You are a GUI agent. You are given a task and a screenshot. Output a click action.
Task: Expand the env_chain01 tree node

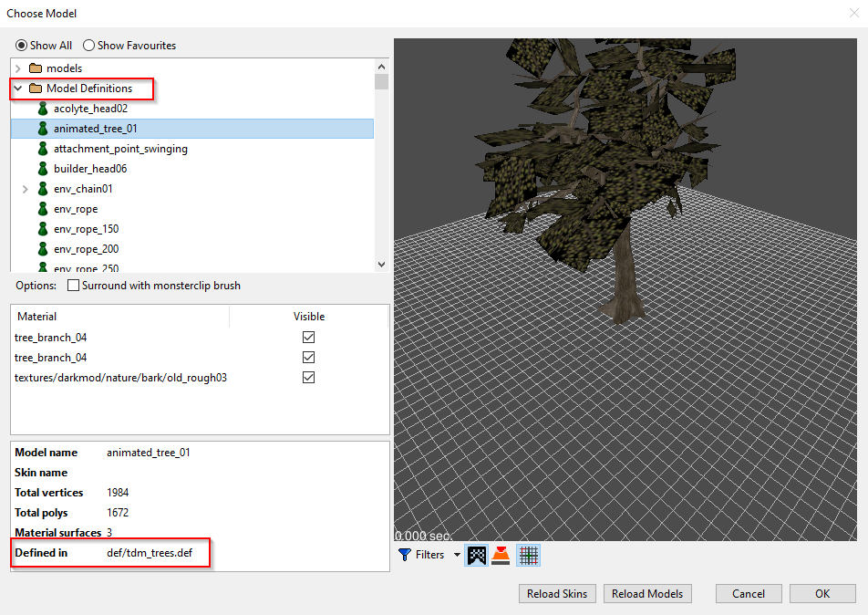point(25,189)
